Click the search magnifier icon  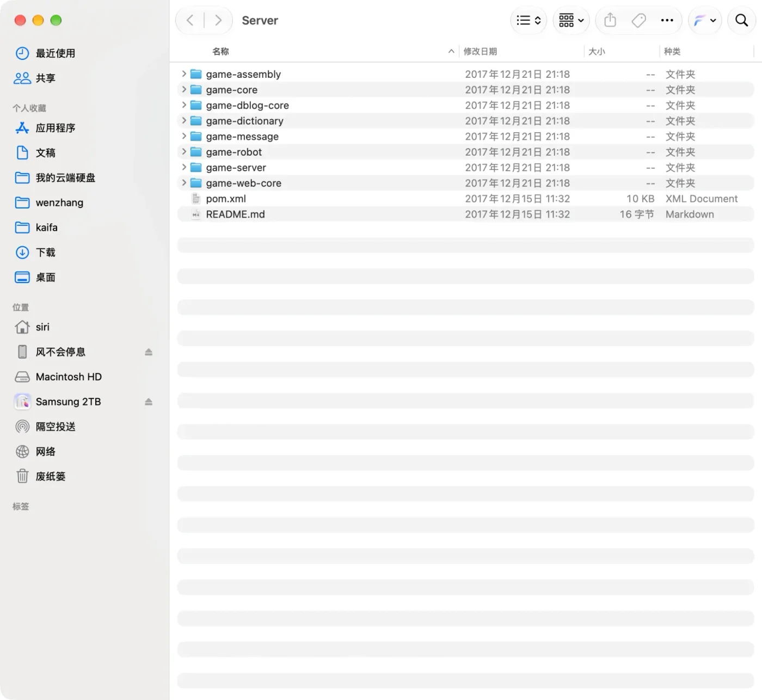[x=741, y=21]
